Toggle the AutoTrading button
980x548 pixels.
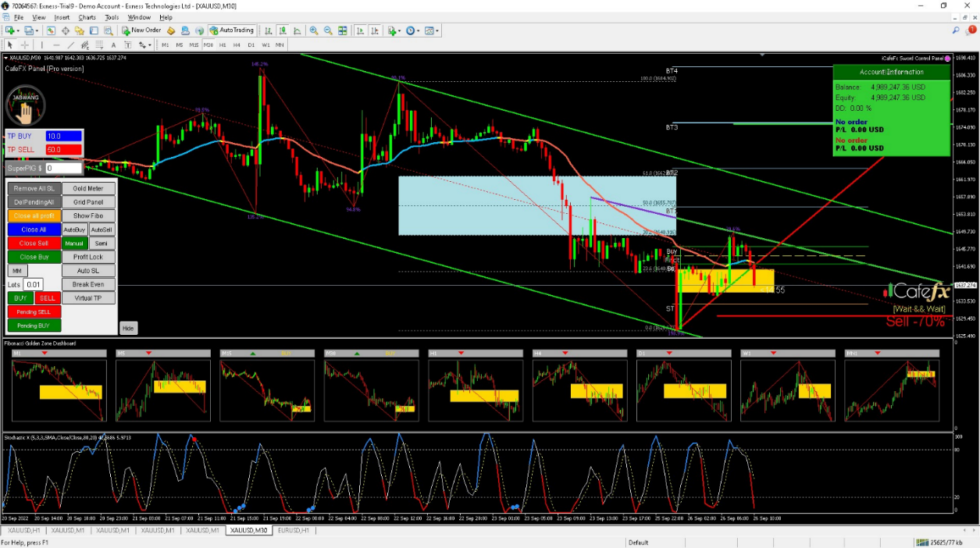point(233,30)
